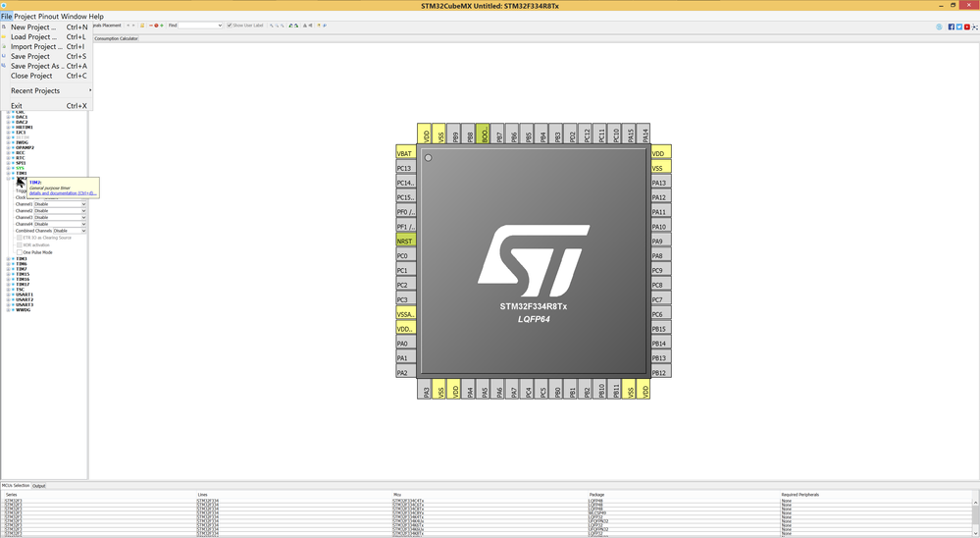Select the PB15 pin on the chip
The height and width of the screenshot is (538, 980).
(x=660, y=328)
